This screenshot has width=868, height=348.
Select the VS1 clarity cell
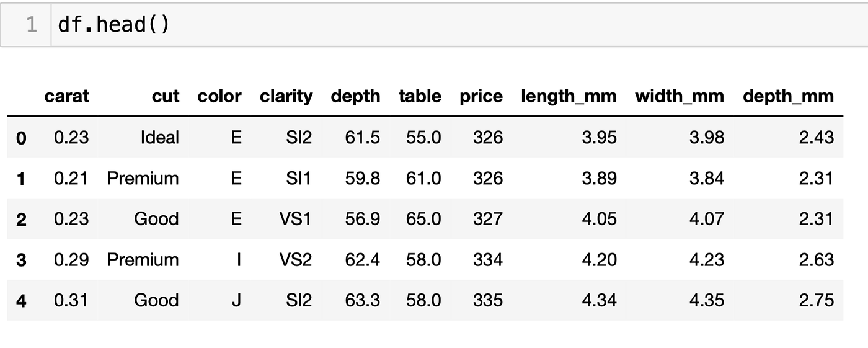pyautogui.click(x=295, y=219)
